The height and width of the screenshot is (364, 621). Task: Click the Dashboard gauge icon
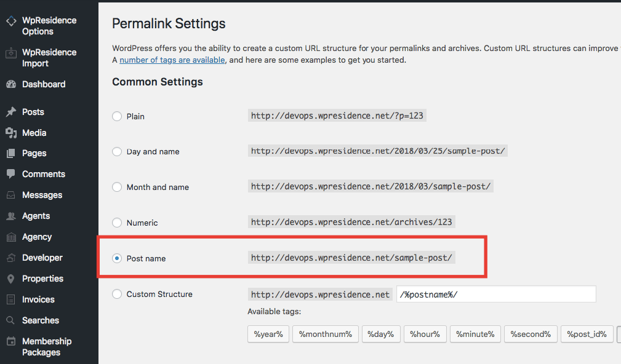[x=12, y=84]
